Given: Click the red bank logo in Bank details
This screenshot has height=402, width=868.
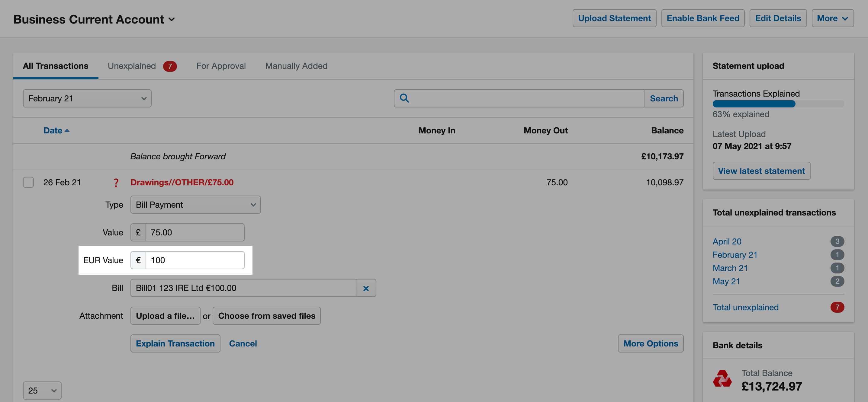Looking at the screenshot, I should [722, 378].
